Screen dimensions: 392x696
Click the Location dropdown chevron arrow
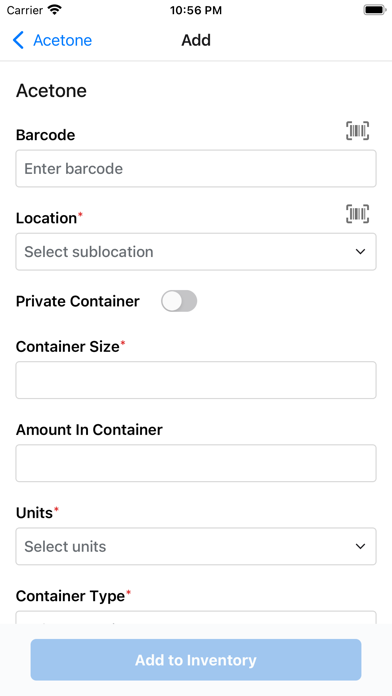click(x=360, y=252)
